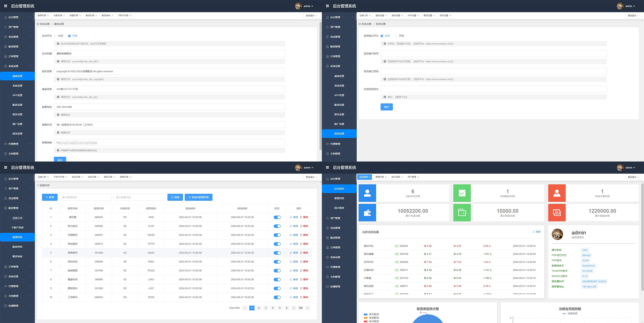This screenshot has height=323, width=644.
Task: Toggle status switch for stock 三孚新科
Action: coord(277,297)
